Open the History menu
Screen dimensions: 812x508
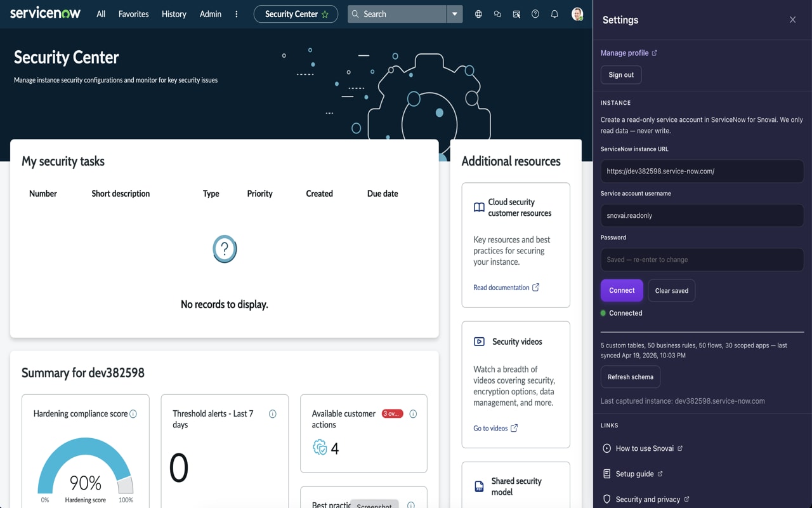point(174,14)
